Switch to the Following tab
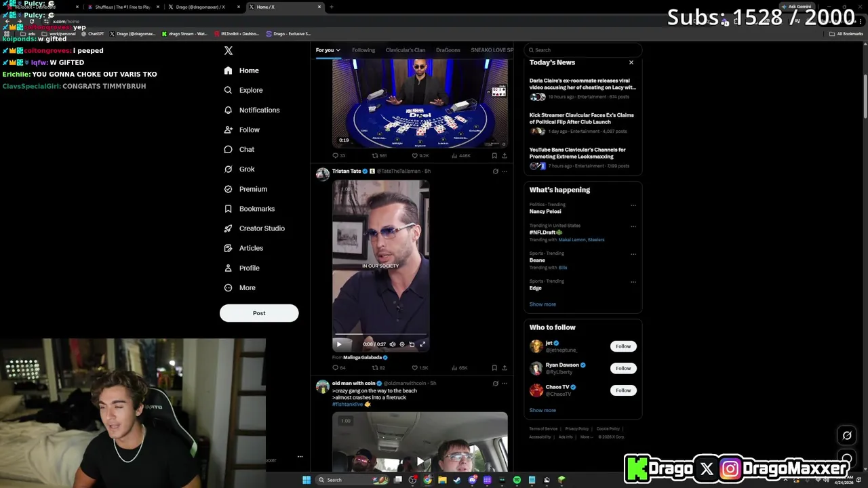Screen dimensions: 868x488 click(x=363, y=50)
